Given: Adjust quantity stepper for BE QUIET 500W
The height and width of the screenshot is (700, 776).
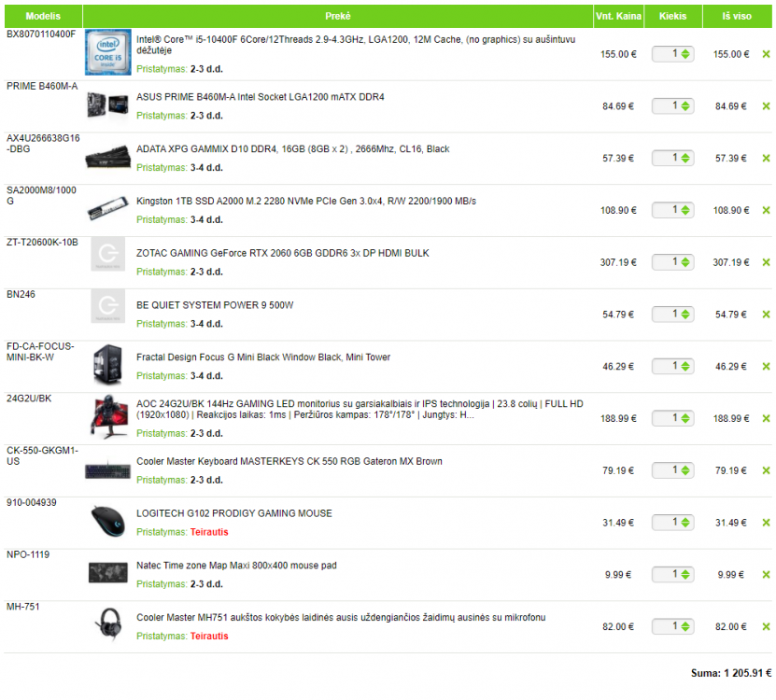Looking at the screenshot, I should 684,315.
